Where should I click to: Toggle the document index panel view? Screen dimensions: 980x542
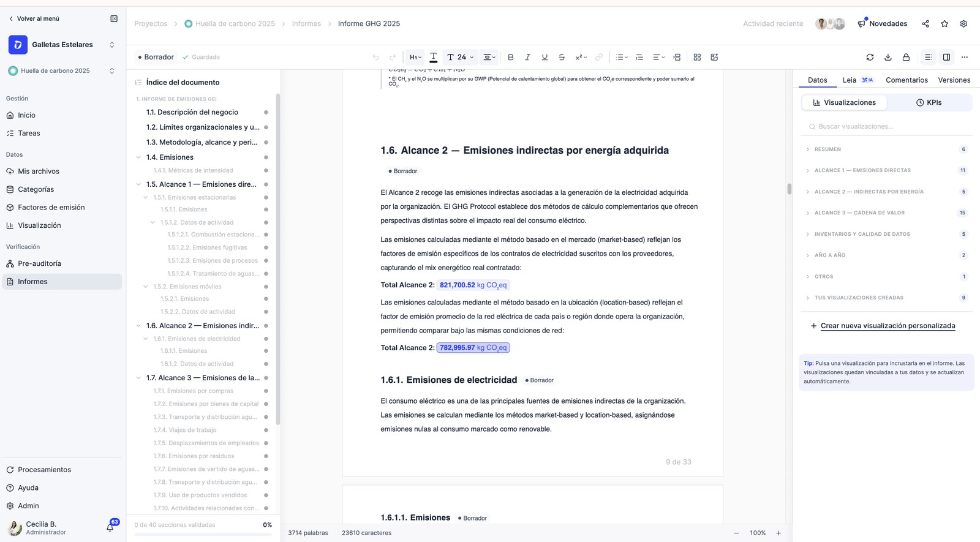929,57
